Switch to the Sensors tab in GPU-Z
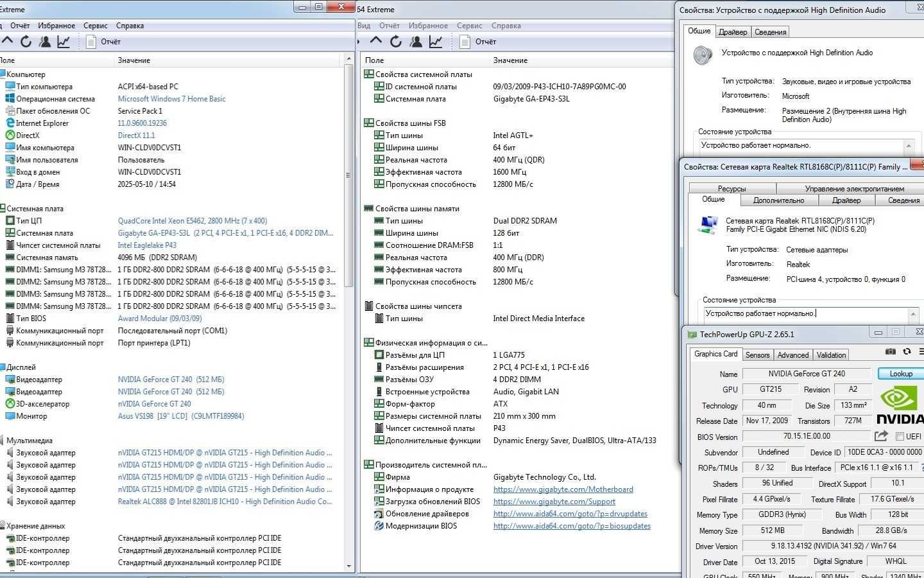 pyautogui.click(x=757, y=355)
